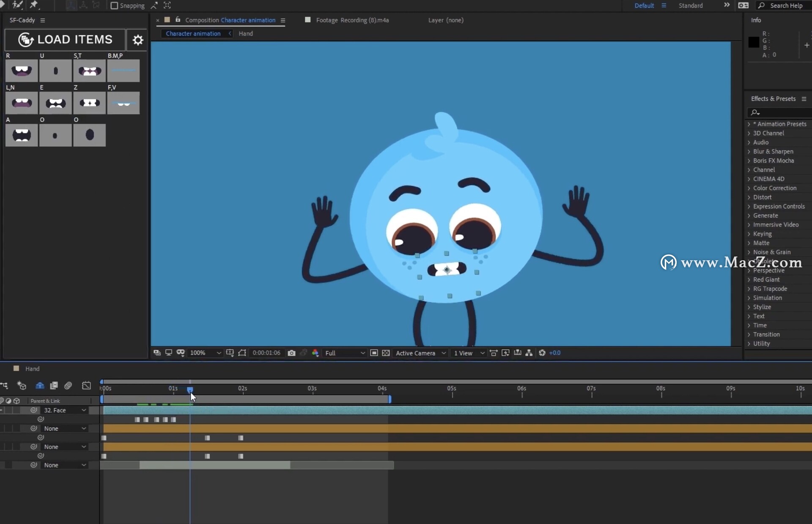
Task: Switch to the Footage Recording (8).m4a tab
Action: coord(352,20)
